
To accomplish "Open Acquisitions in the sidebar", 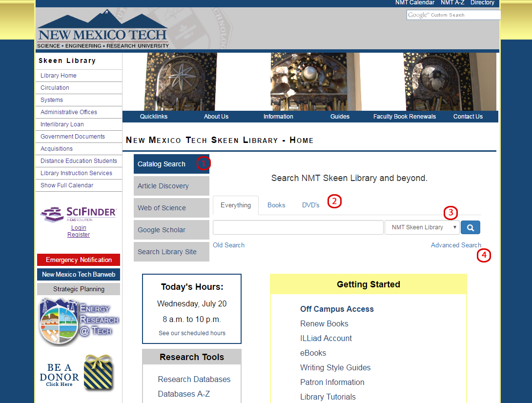I will click(x=56, y=149).
